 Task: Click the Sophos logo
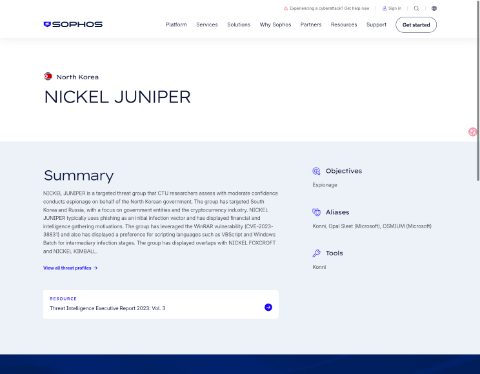tap(73, 24)
